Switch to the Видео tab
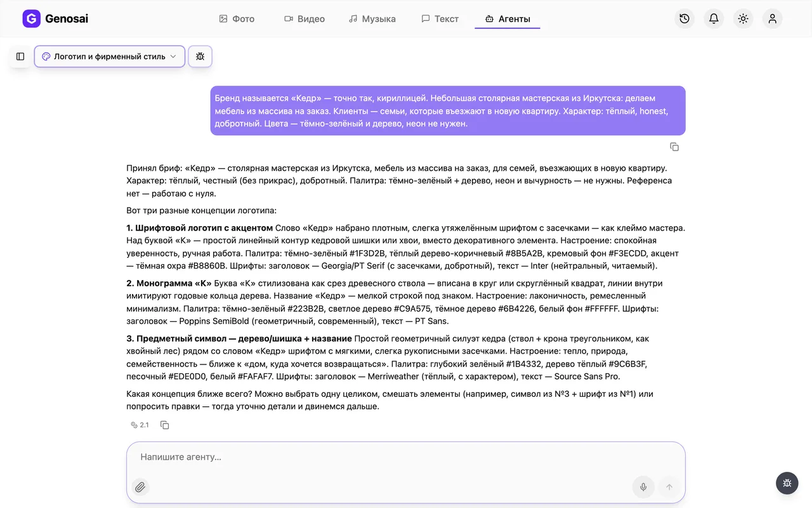Image resolution: width=812 pixels, height=508 pixels. (304, 18)
